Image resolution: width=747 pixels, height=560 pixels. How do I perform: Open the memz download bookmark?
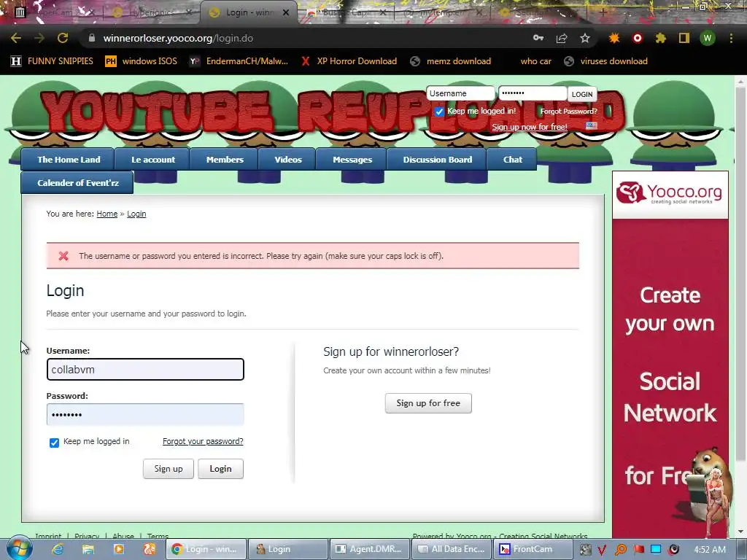(451, 61)
